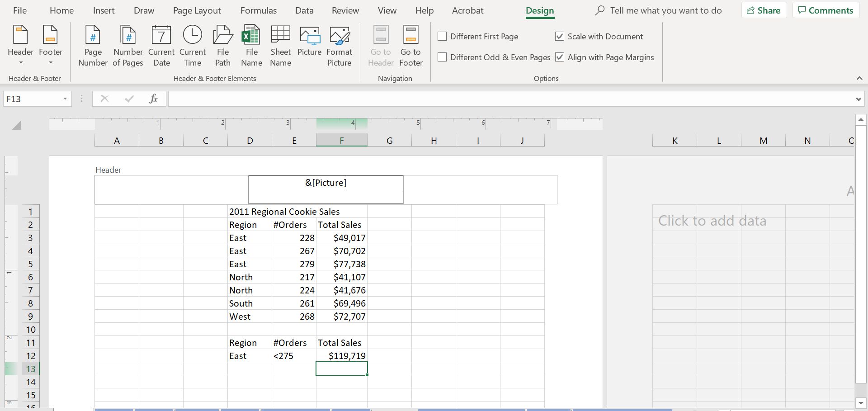The width and height of the screenshot is (868, 411).
Task: Open the Page Layout tab
Action: (197, 10)
